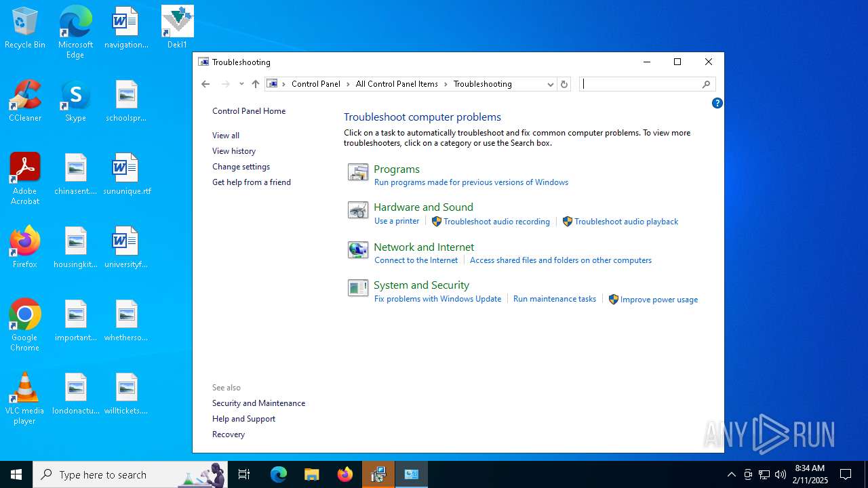Select the Troubleshooting taskbar window button
The width and height of the screenshot is (868, 488).
click(412, 474)
